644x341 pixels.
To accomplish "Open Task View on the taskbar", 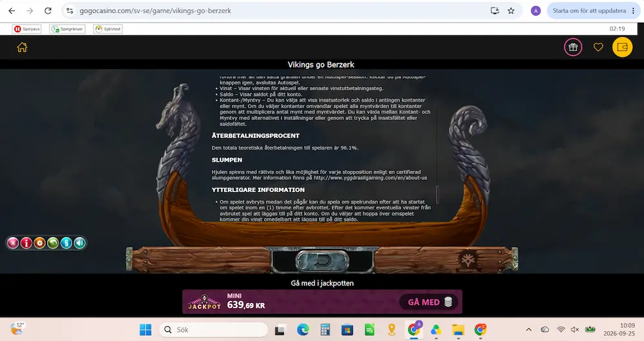I will pos(281,329).
